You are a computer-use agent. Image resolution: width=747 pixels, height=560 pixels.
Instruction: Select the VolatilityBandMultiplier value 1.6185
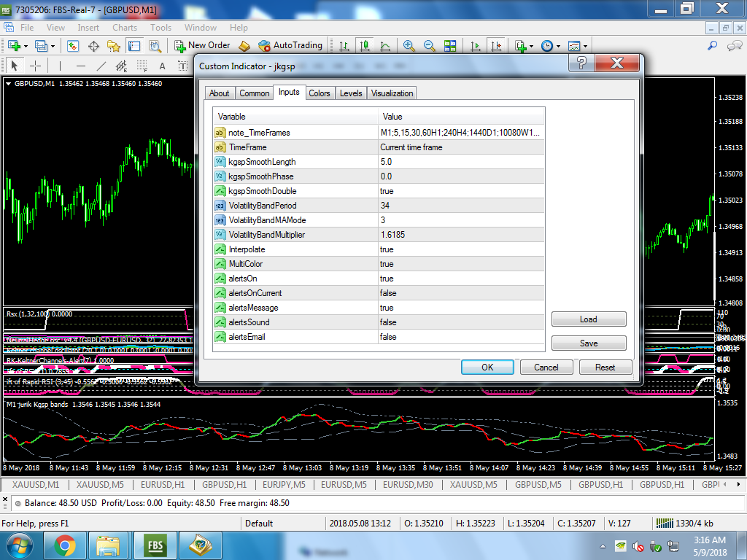pyautogui.click(x=461, y=235)
